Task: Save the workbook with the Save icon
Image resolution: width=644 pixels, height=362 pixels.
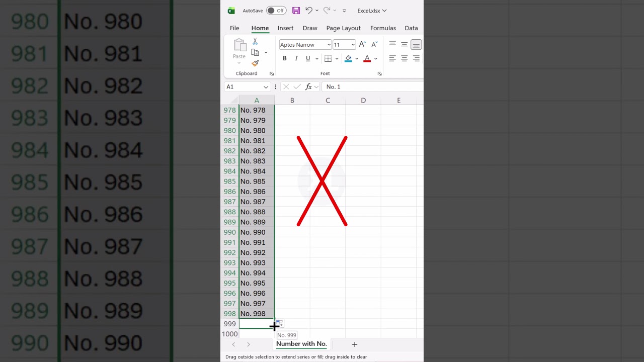Action: pos(296,11)
